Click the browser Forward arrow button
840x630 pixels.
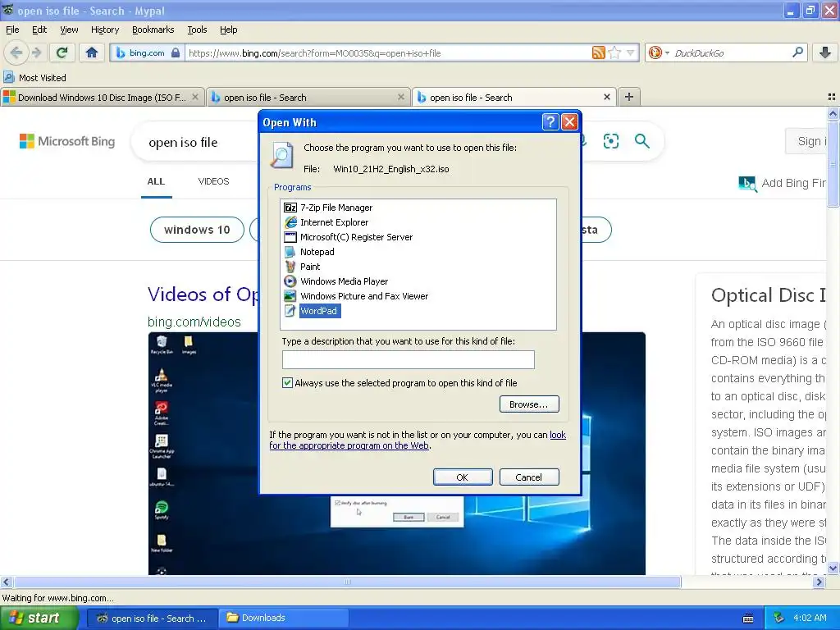(37, 52)
